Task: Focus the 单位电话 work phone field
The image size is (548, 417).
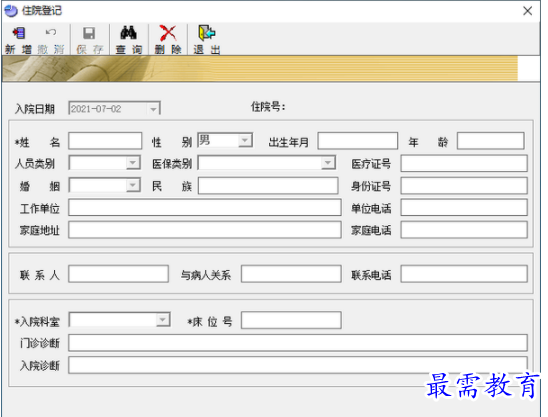Action: (x=464, y=208)
